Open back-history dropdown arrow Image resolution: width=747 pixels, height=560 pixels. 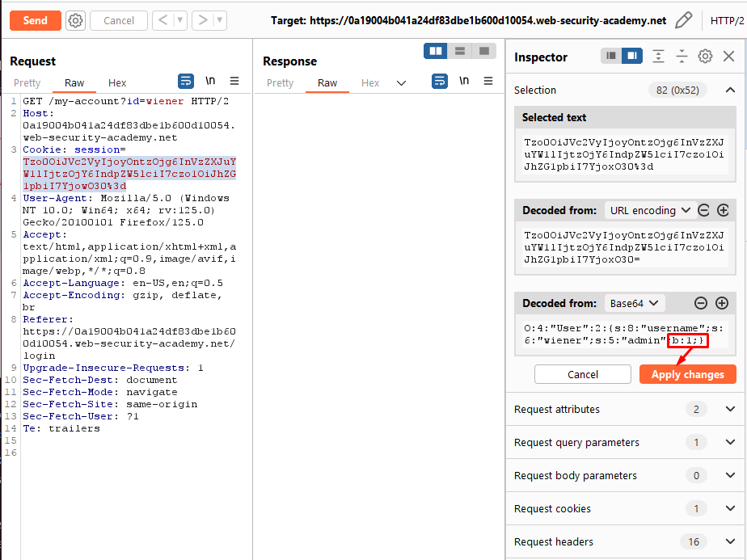pos(180,20)
